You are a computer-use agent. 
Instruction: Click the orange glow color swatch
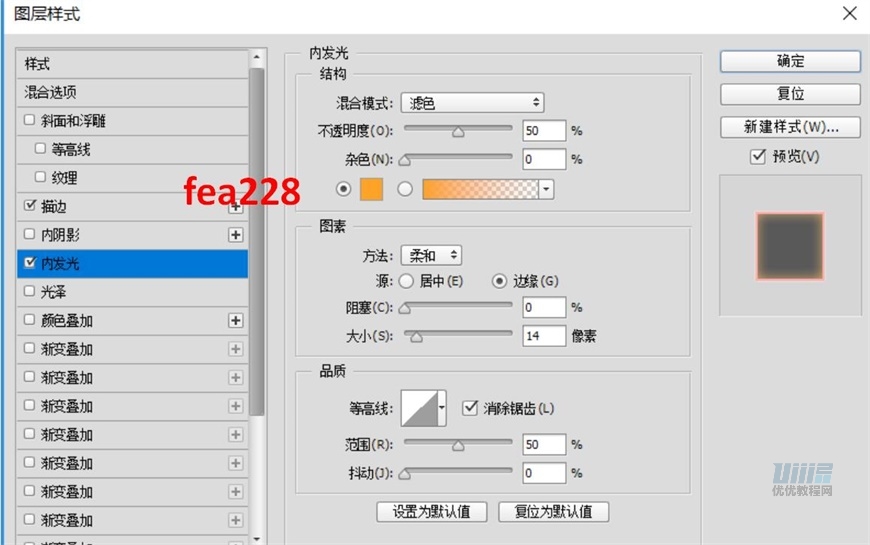[x=371, y=189]
